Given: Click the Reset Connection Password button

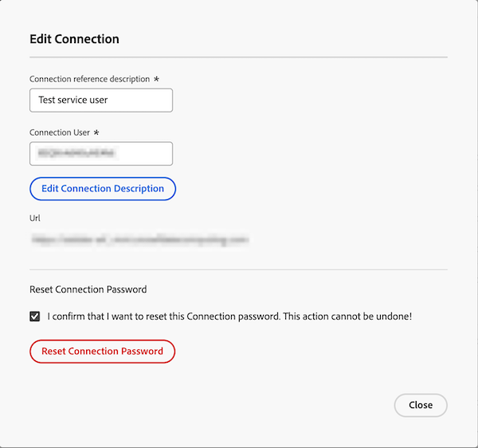Looking at the screenshot, I should 102,352.
